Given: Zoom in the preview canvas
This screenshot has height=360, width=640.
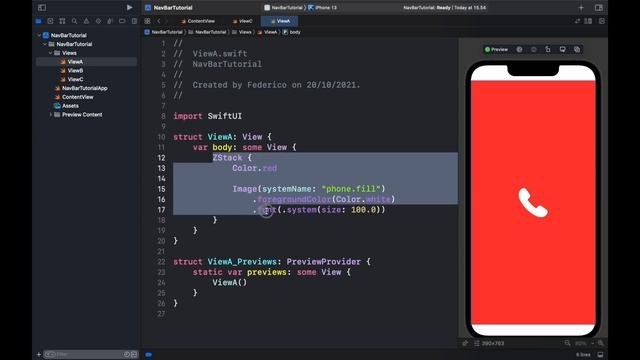Looking at the screenshot, I should coord(600,343).
